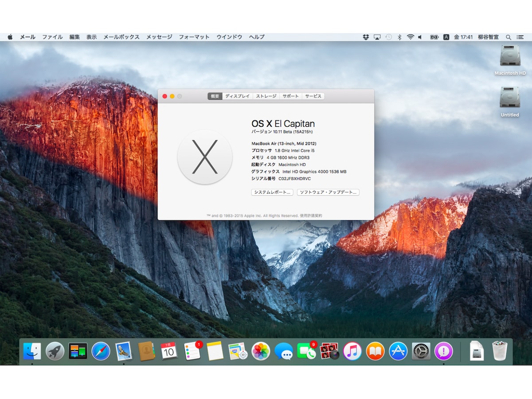532x399 pixels.
Task: Open the input source 'A' menu
Action: (x=446, y=37)
